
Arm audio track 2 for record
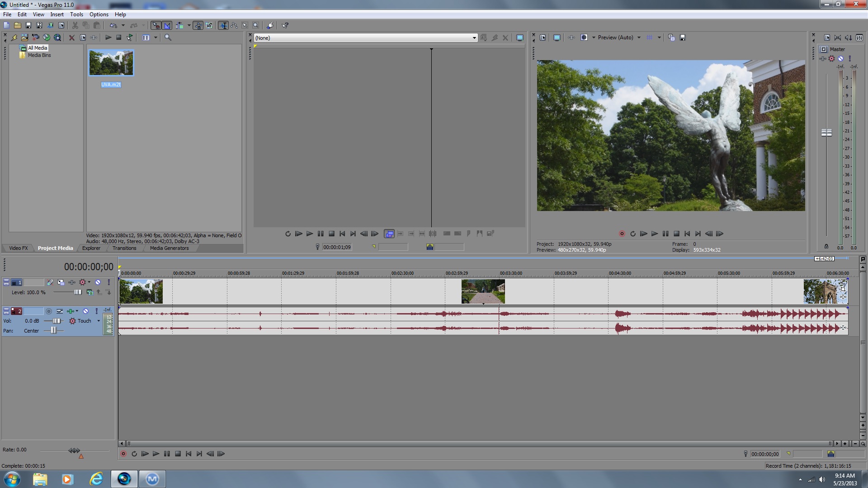tap(49, 311)
